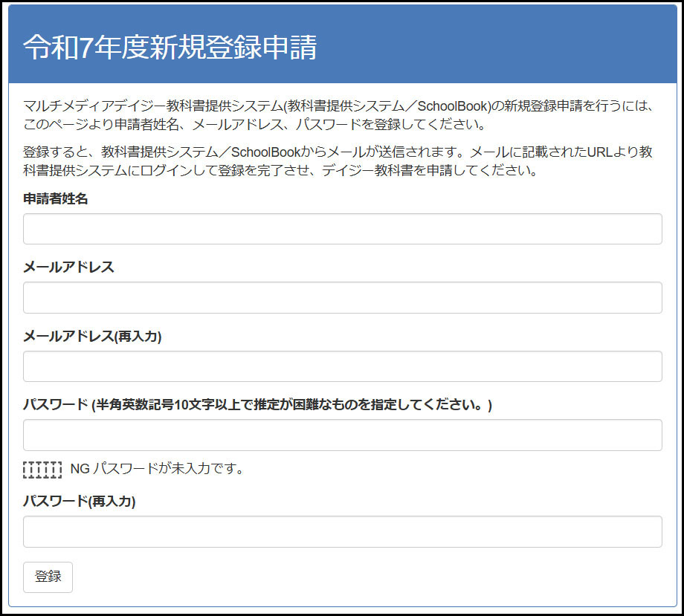Click the 令和7年度新規登録申請 page heading
This screenshot has height=616, width=684.
tap(170, 47)
